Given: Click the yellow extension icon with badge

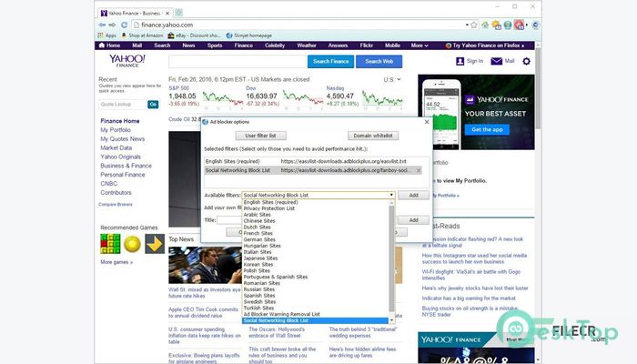Looking at the screenshot, I should tap(496, 25).
